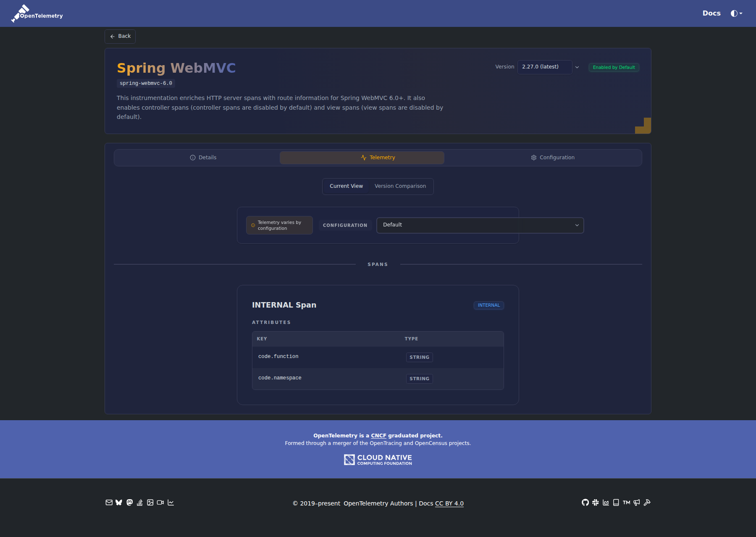Image resolution: width=756 pixels, height=537 pixels.
Task: Click the TM trademark icon in the footer
Action: coord(627,503)
